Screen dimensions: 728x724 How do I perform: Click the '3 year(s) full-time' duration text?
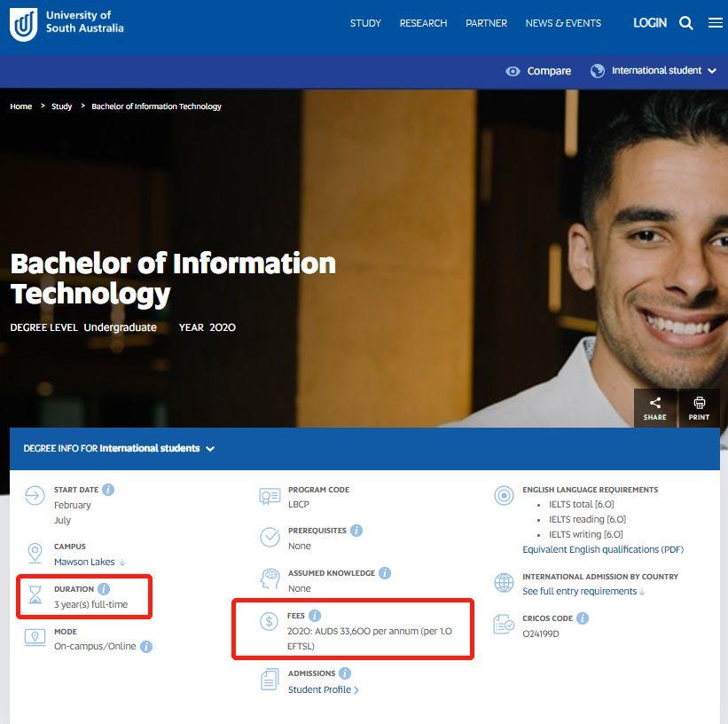(91, 604)
